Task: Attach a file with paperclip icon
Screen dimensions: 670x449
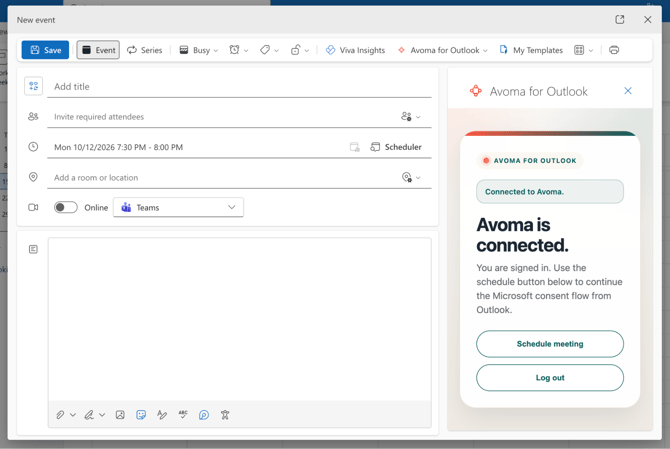Action: pos(60,415)
